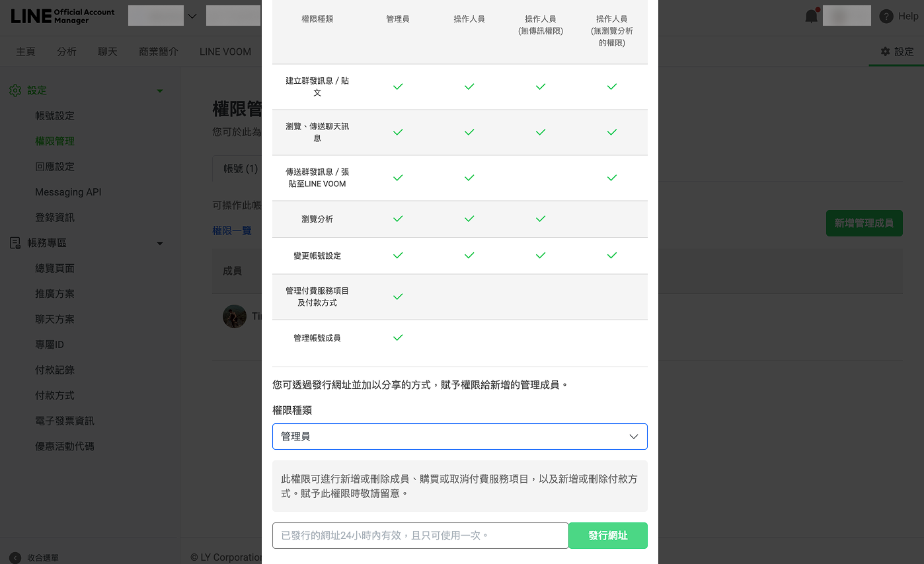
Task: Expand the account selector chevron in header
Action: (192, 16)
